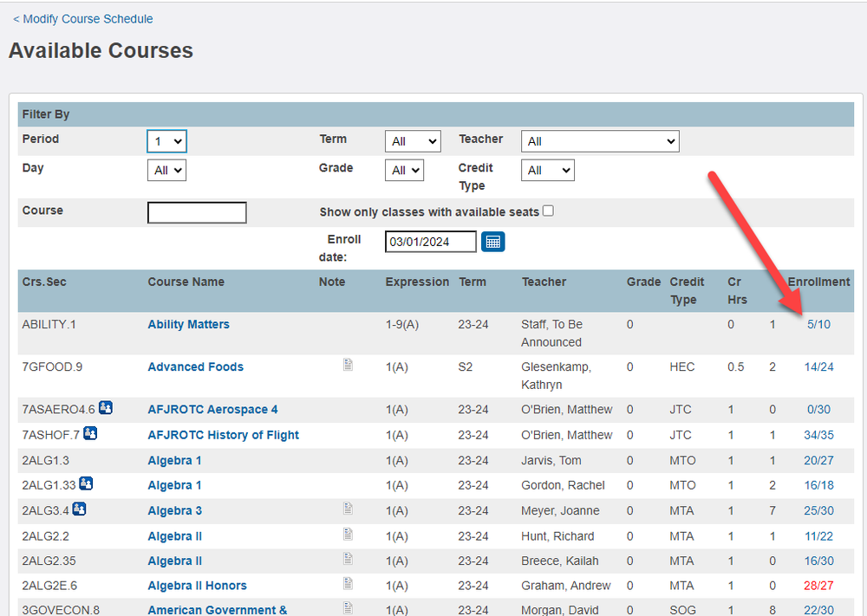Go back to Modify Course Schedule
The width and height of the screenshot is (867, 616).
click(x=83, y=19)
